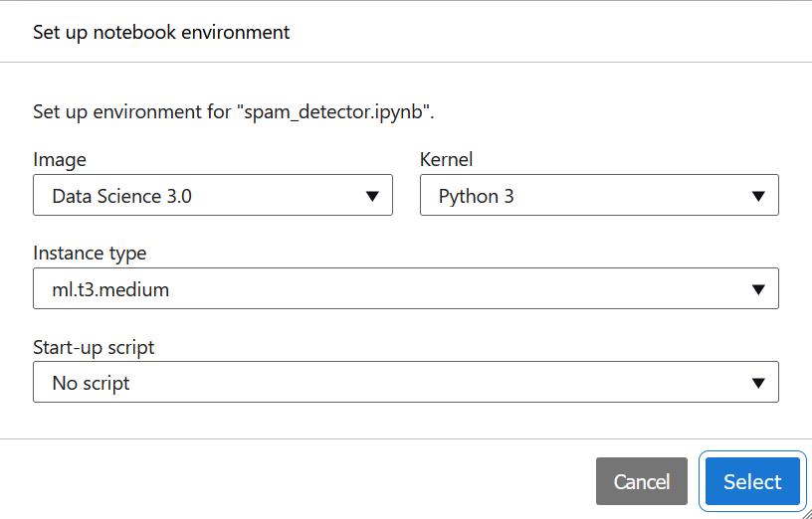This screenshot has height=519, width=812.
Task: Click the Kernel field label
Action: (x=446, y=159)
